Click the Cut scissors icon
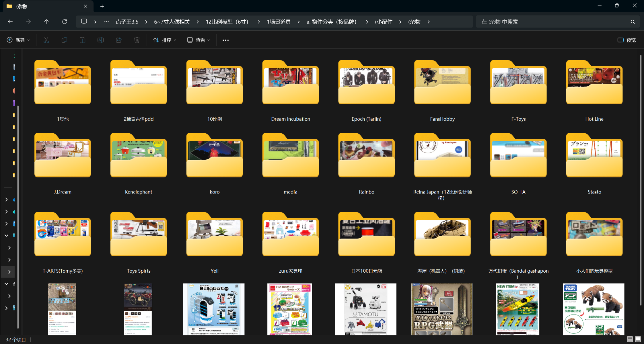 (x=46, y=40)
